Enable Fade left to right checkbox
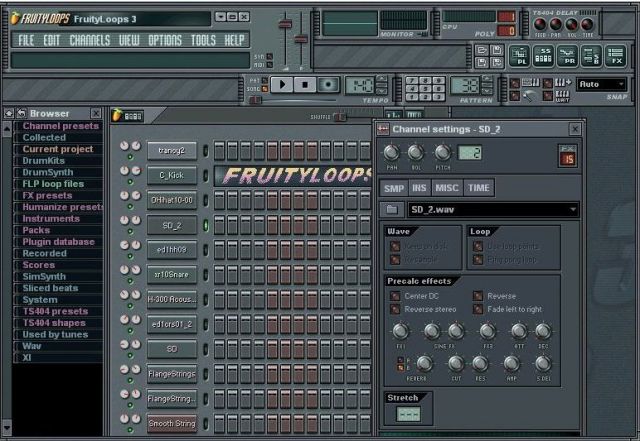Screen dimensions: 640x441 click(477, 309)
